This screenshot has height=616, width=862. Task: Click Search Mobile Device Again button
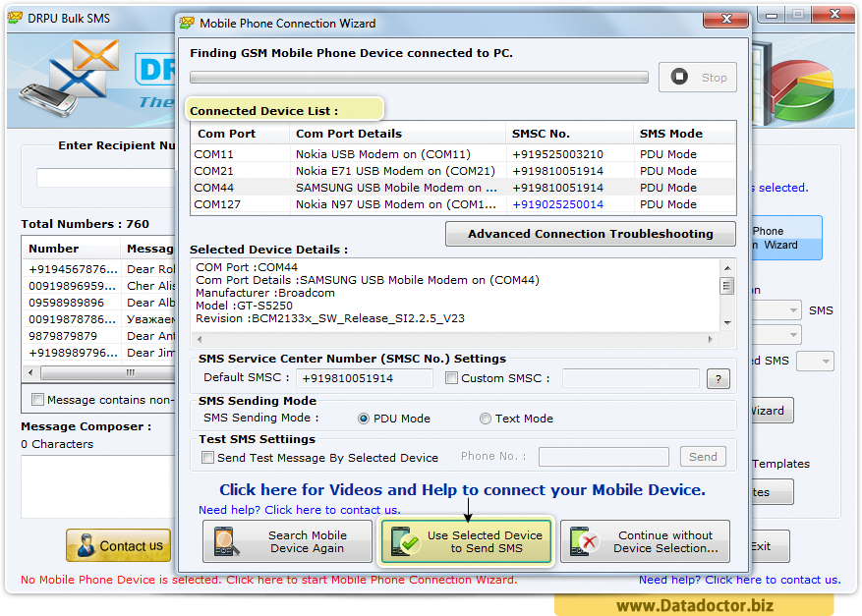pyautogui.click(x=287, y=541)
